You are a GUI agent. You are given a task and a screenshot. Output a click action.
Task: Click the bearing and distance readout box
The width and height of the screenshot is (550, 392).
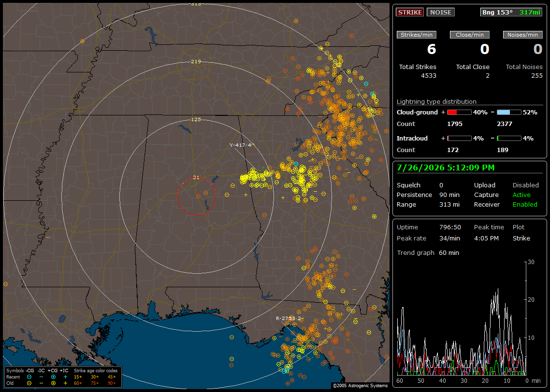click(x=511, y=12)
